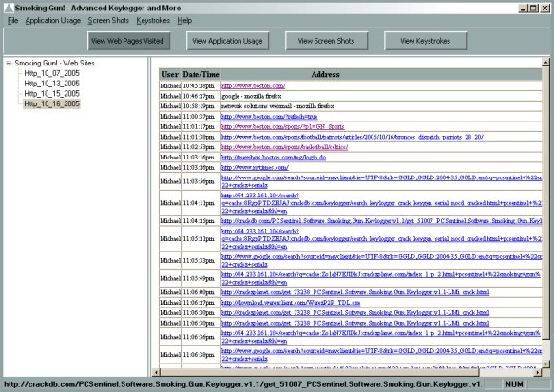Click View Web Pages Visited button
The image size is (554, 392).
pyautogui.click(x=128, y=41)
